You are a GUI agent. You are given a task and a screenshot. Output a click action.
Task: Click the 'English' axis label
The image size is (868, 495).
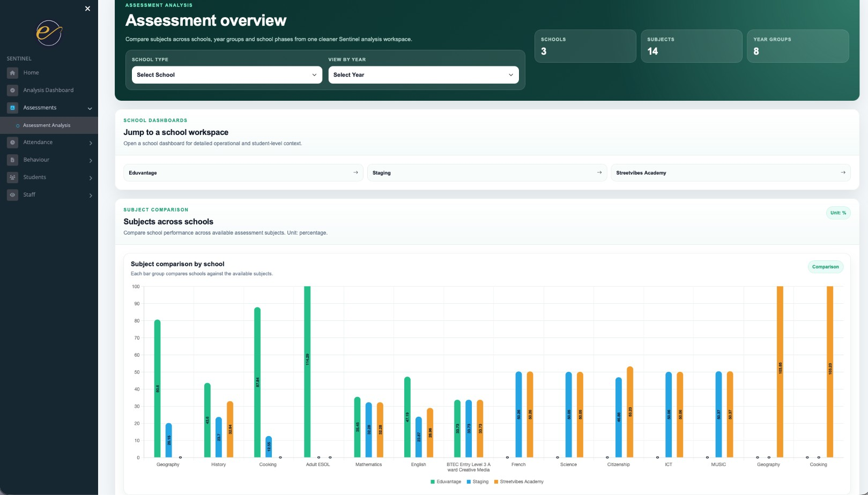point(418,464)
